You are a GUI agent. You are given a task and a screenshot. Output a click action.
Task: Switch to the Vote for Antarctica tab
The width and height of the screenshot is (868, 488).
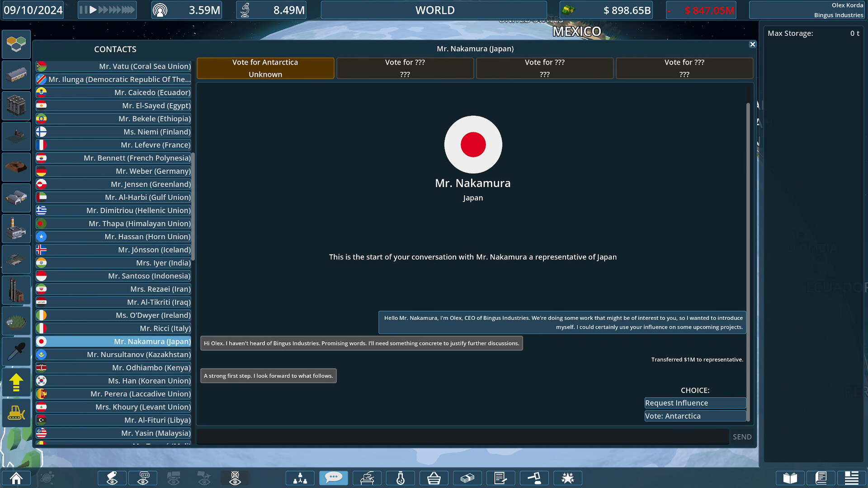tap(265, 68)
